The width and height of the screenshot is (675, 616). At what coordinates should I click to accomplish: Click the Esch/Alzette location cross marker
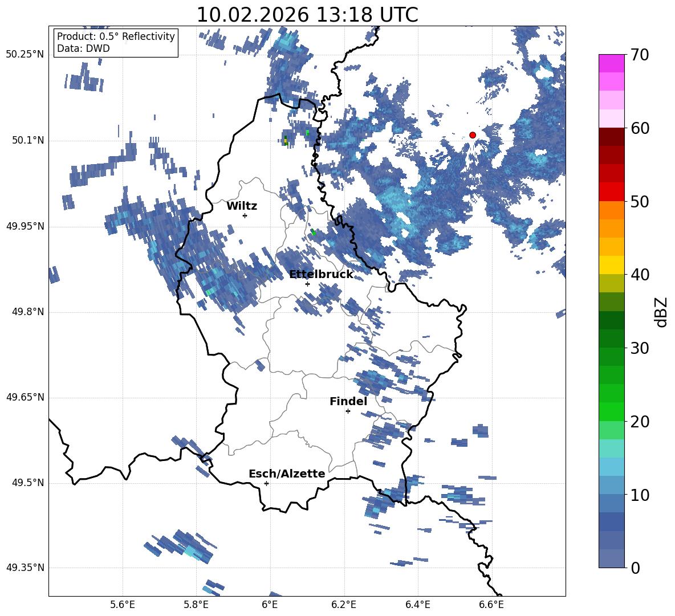click(266, 483)
